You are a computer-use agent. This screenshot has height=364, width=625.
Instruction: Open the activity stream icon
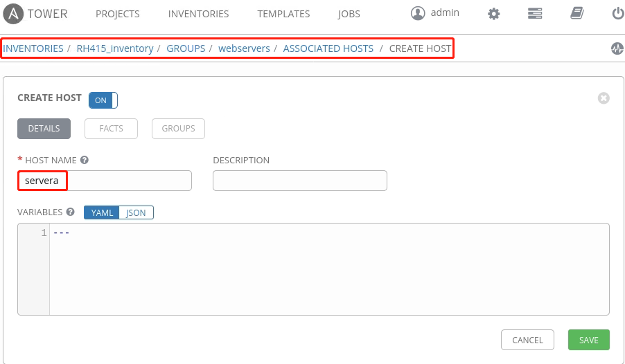pyautogui.click(x=617, y=48)
